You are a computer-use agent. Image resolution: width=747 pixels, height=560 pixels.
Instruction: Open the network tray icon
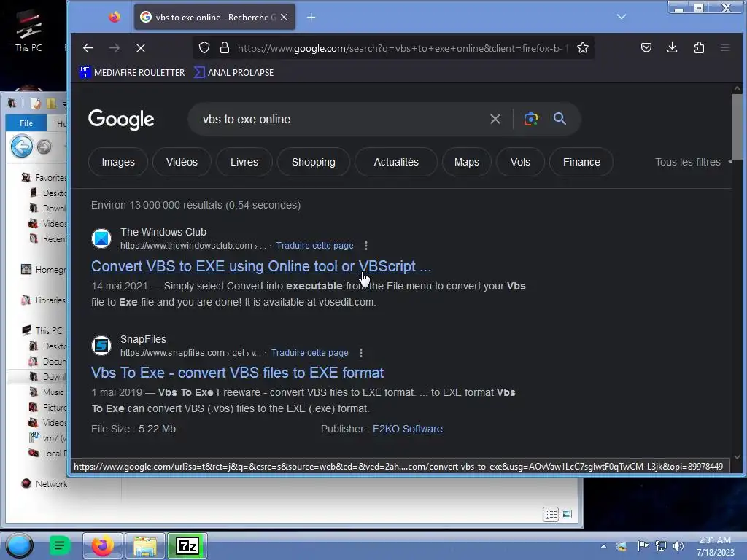(x=661, y=546)
